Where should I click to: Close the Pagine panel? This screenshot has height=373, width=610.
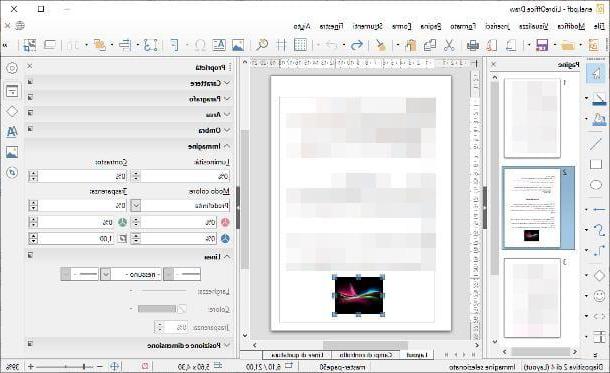pos(494,64)
